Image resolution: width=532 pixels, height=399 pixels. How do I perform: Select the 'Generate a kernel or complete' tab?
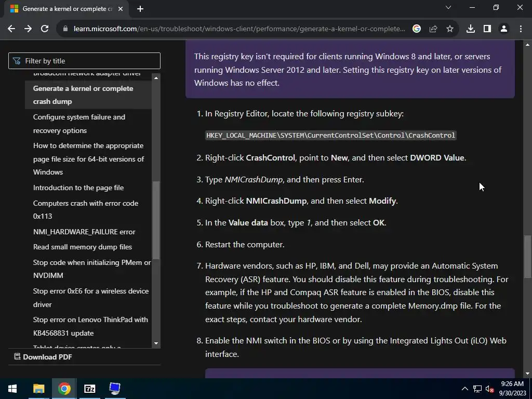(x=66, y=9)
